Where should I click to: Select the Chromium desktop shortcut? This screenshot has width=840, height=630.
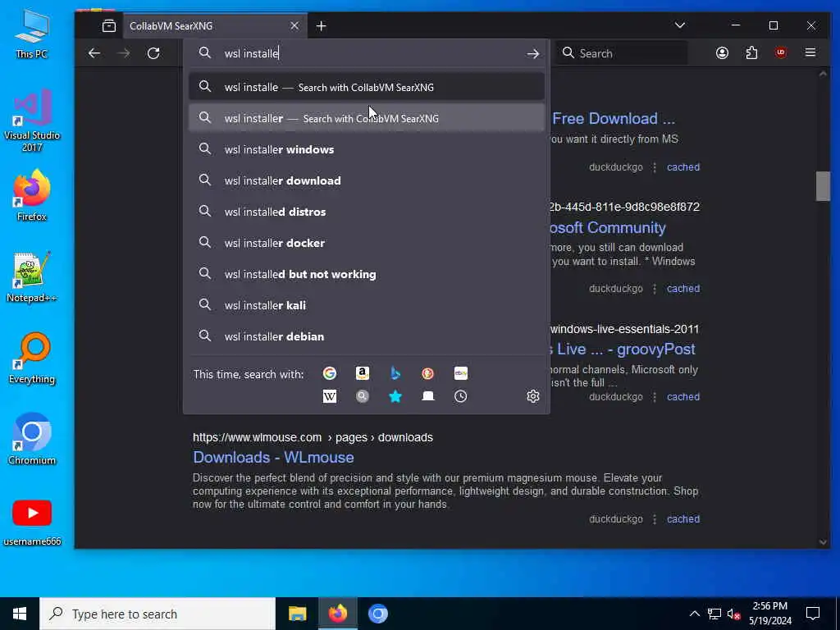tap(32, 439)
